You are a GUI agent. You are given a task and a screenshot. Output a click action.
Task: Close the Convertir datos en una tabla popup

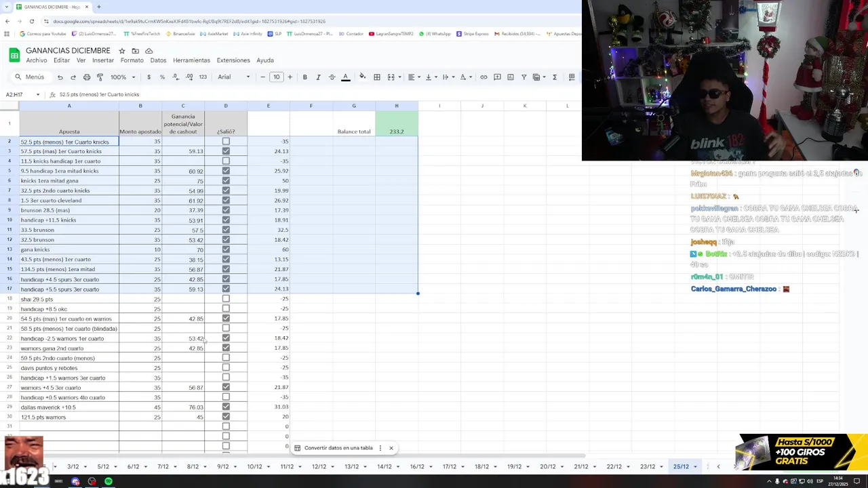pyautogui.click(x=391, y=448)
